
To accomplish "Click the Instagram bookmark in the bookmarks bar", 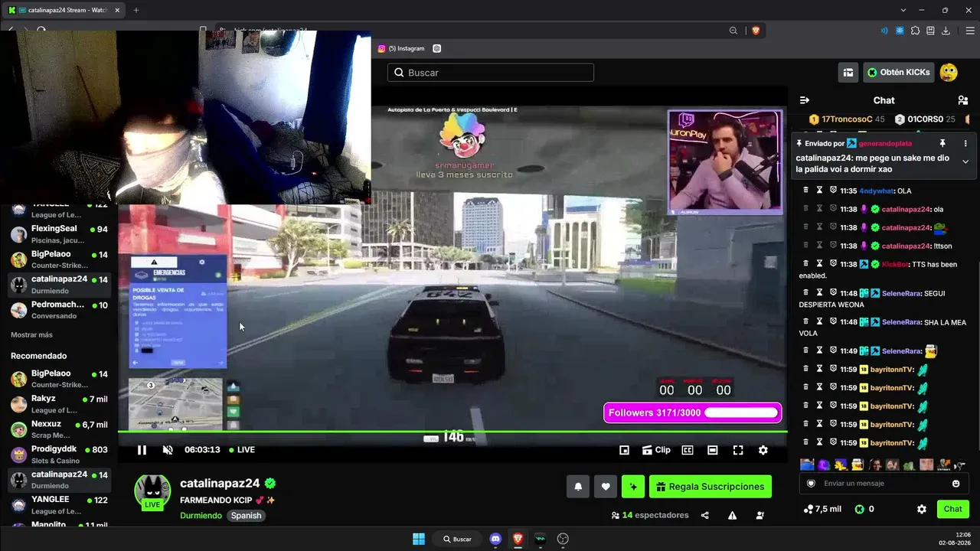I will point(401,48).
